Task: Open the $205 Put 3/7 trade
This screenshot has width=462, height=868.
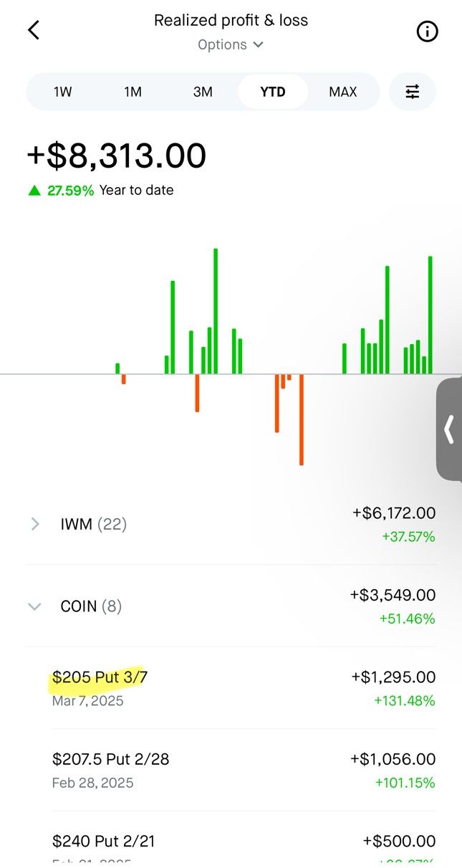Action: click(244, 688)
